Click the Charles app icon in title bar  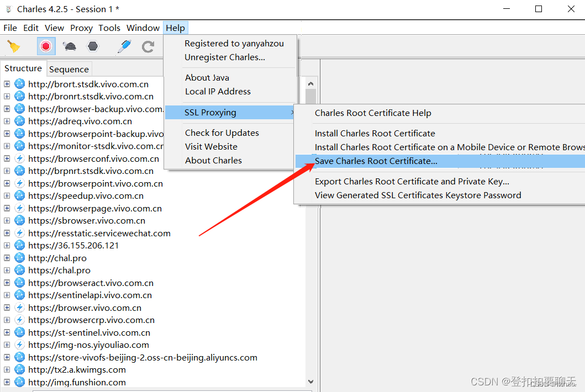pos(9,9)
